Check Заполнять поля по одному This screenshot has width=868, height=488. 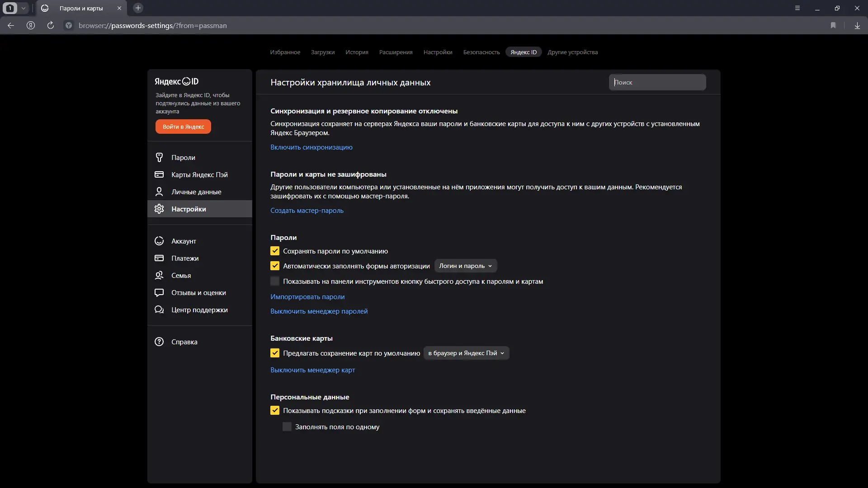click(287, 427)
